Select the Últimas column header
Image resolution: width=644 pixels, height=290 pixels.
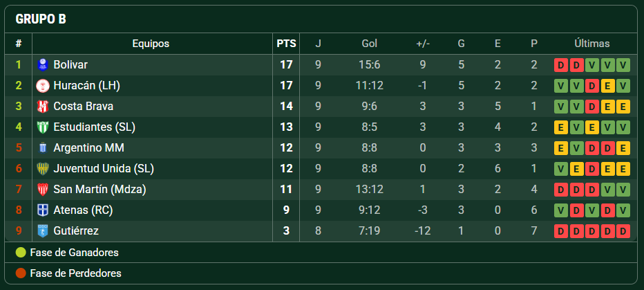tap(592, 44)
